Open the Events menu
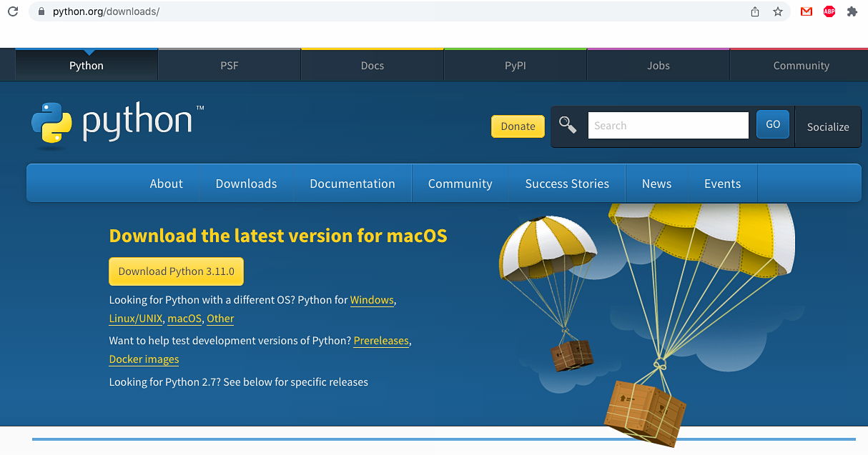Screen dimensions: 868x455 [x=722, y=184]
